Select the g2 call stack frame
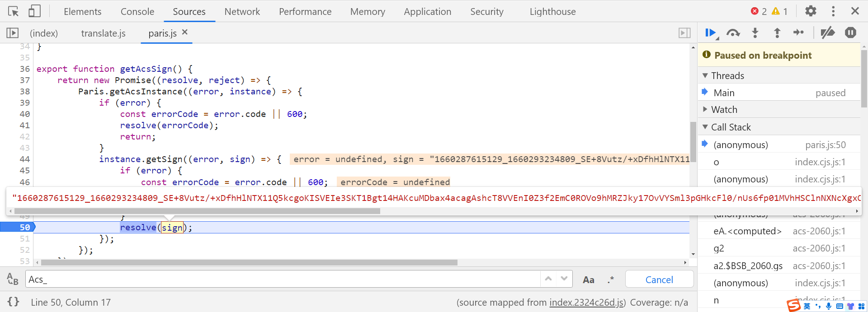This screenshot has height=312, width=868. point(779,248)
